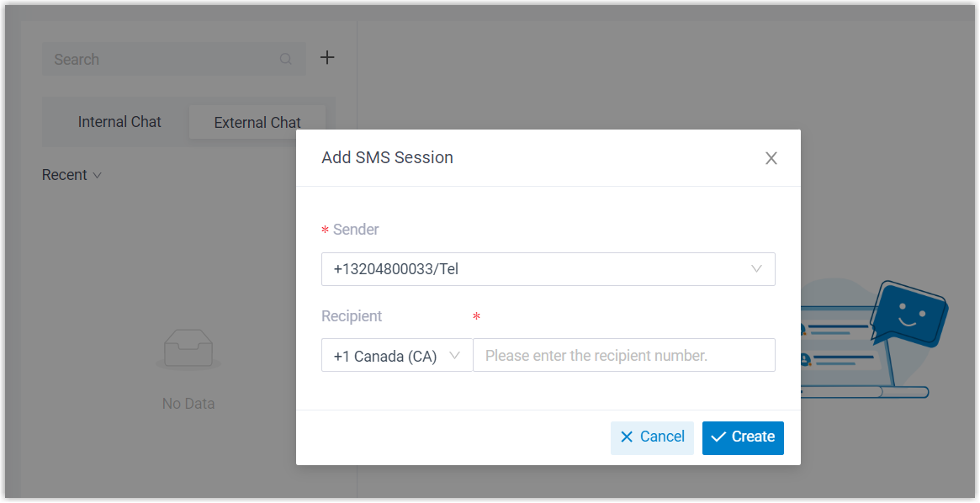This screenshot has width=980, height=503.
Task: Click the Add SMS Session dialog title
Action: (387, 157)
